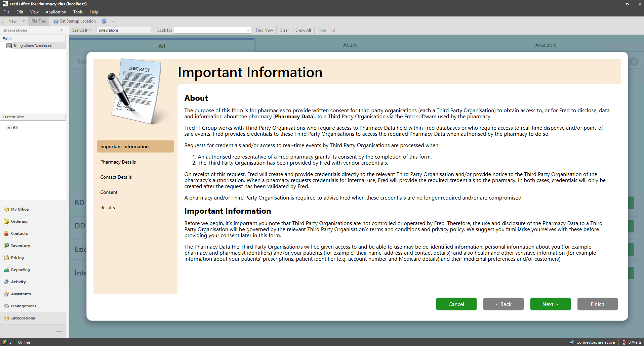This screenshot has width=644, height=346.
Task: Click the Find binoculars toolbar icon
Action: pos(35,21)
